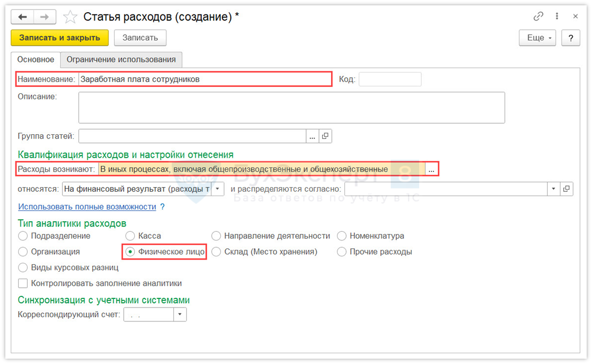Select Прочие расходы radio button
Viewport: 592px width, 364px height.
342,252
